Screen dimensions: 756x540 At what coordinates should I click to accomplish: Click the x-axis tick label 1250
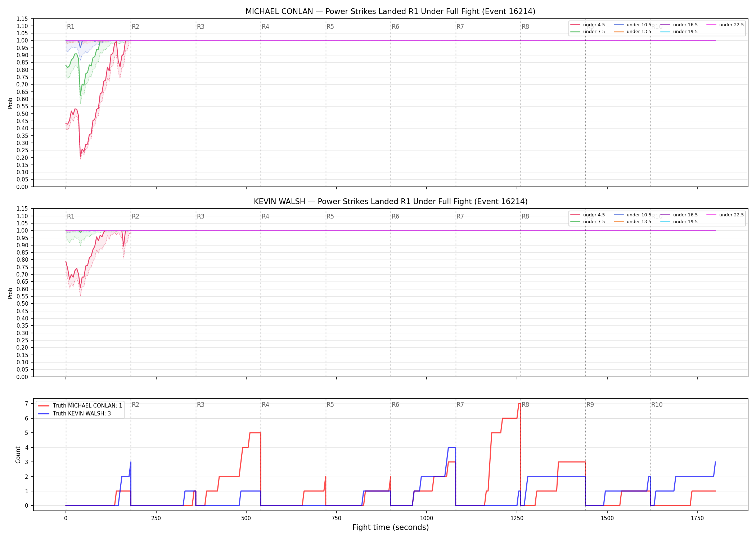517,518
